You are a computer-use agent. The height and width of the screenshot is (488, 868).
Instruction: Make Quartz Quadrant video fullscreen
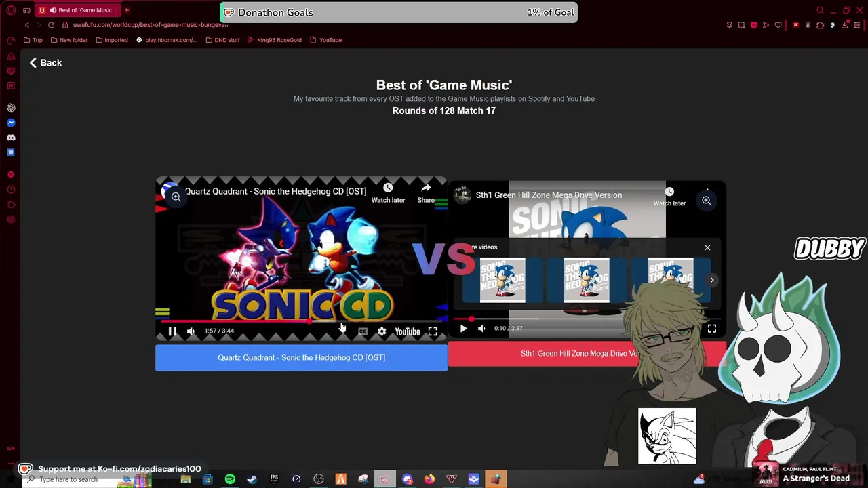pos(433,331)
